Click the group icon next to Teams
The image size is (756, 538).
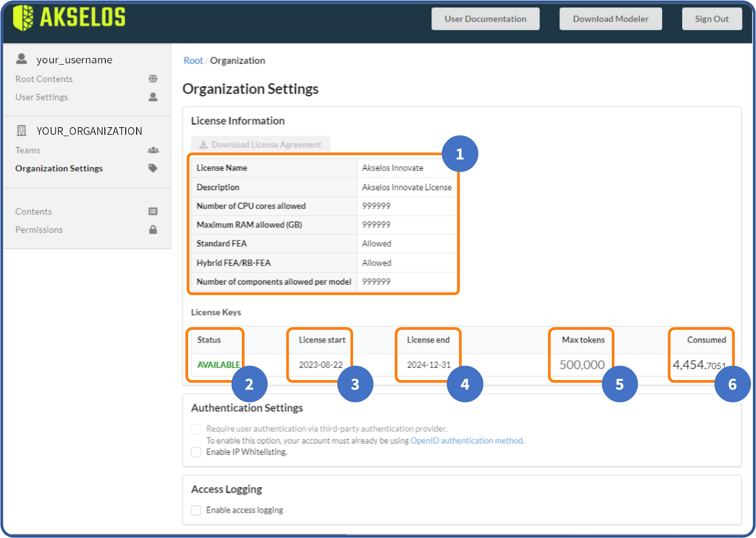click(153, 150)
